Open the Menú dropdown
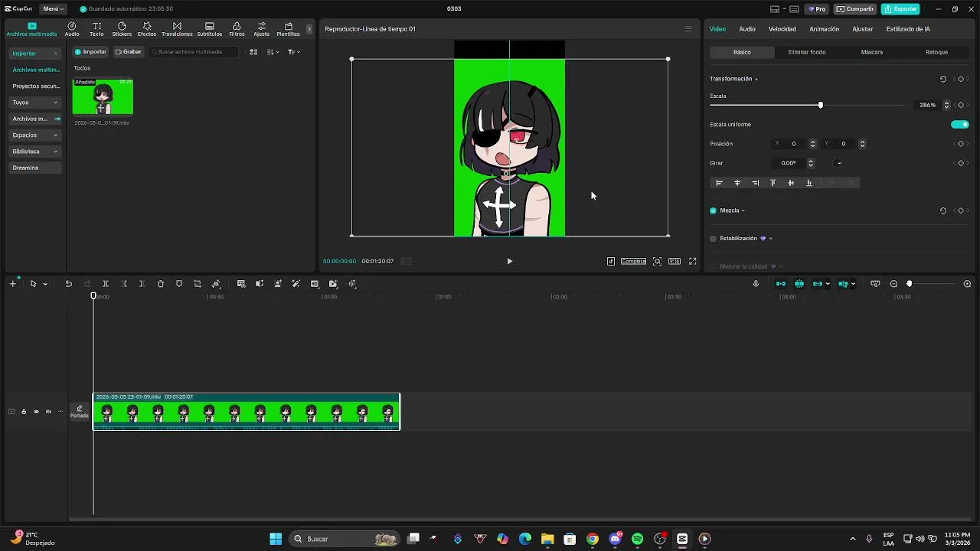The image size is (980, 551). click(x=53, y=9)
